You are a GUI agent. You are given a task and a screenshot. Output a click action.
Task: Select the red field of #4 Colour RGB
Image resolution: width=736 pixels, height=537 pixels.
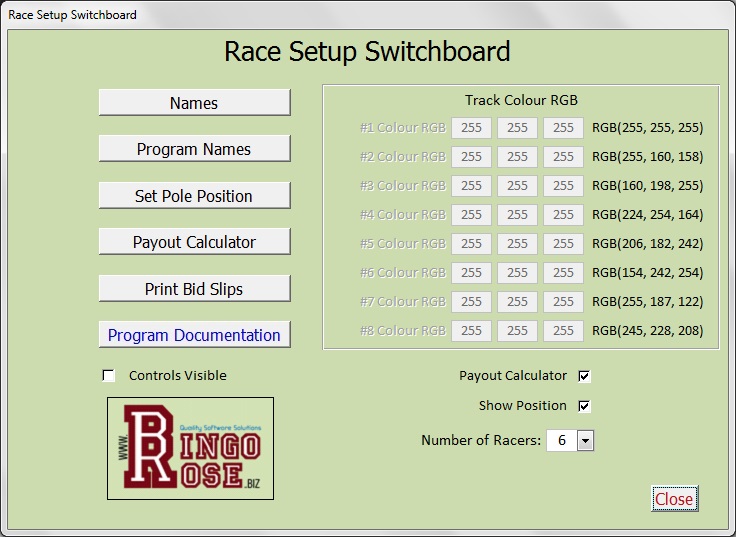click(x=471, y=215)
